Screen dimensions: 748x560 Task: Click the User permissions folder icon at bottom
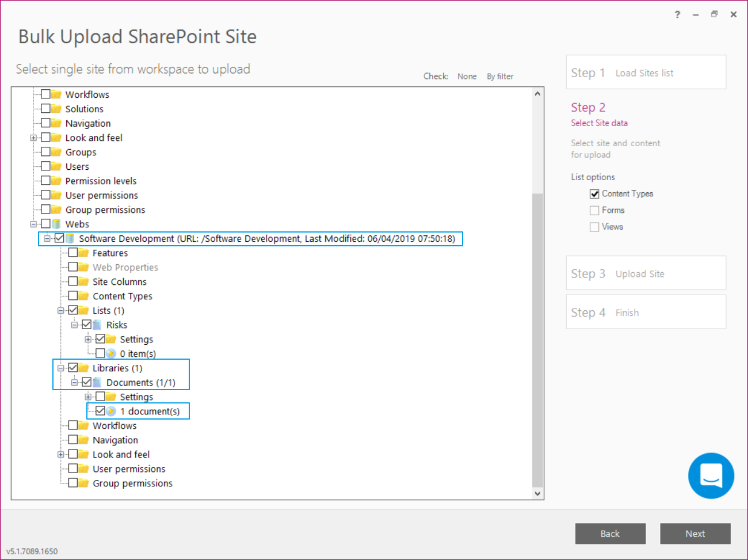click(x=84, y=468)
